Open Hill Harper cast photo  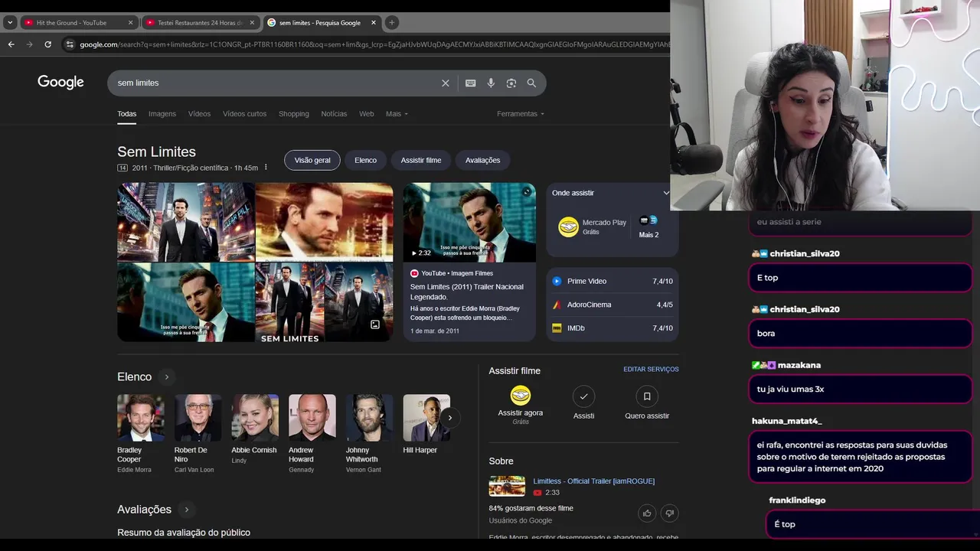point(426,418)
